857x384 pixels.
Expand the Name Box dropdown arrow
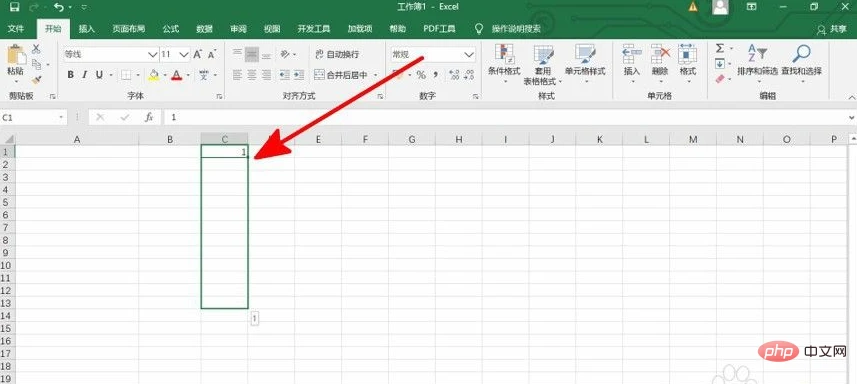pyautogui.click(x=61, y=117)
